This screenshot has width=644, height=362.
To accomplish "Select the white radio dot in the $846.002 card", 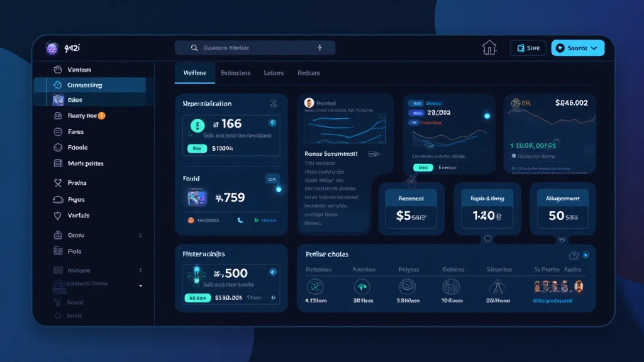I will [514, 156].
